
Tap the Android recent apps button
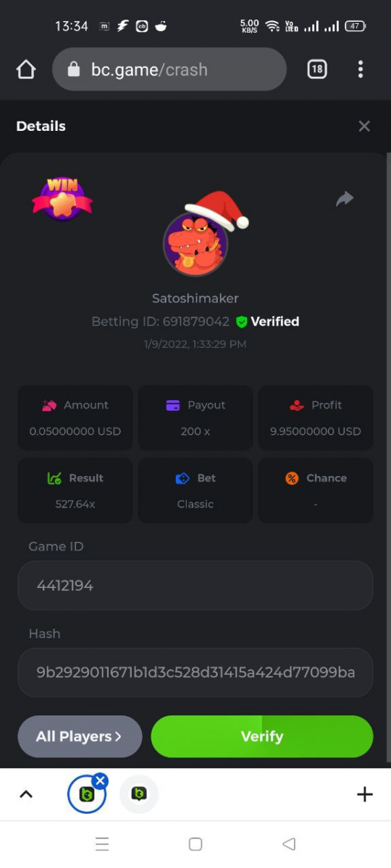102,844
